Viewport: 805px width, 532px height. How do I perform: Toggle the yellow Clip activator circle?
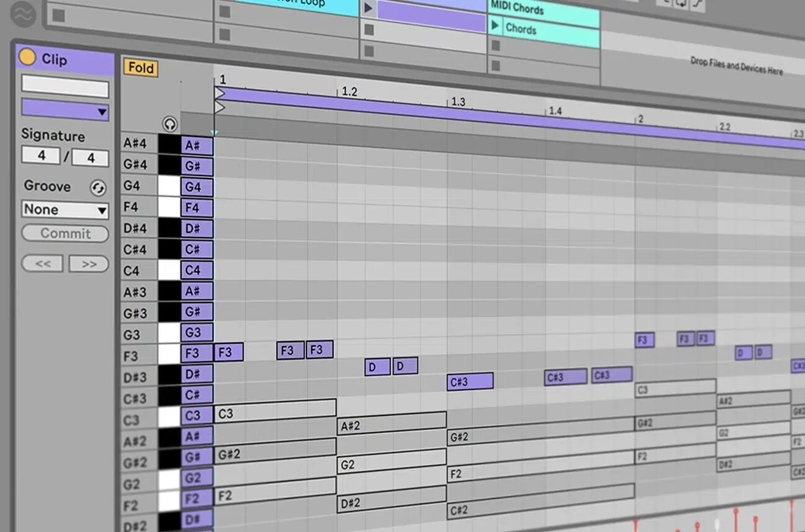27,57
